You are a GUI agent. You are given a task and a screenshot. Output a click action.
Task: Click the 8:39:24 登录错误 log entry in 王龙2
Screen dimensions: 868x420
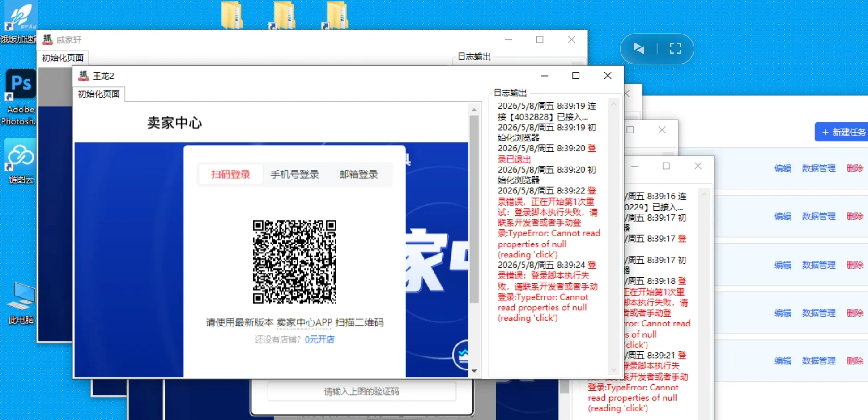[548, 291]
